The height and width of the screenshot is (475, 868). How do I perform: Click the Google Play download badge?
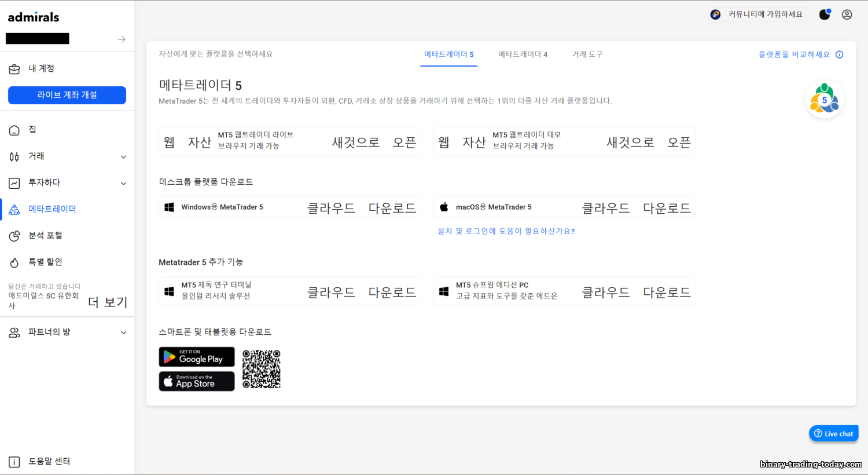197,357
